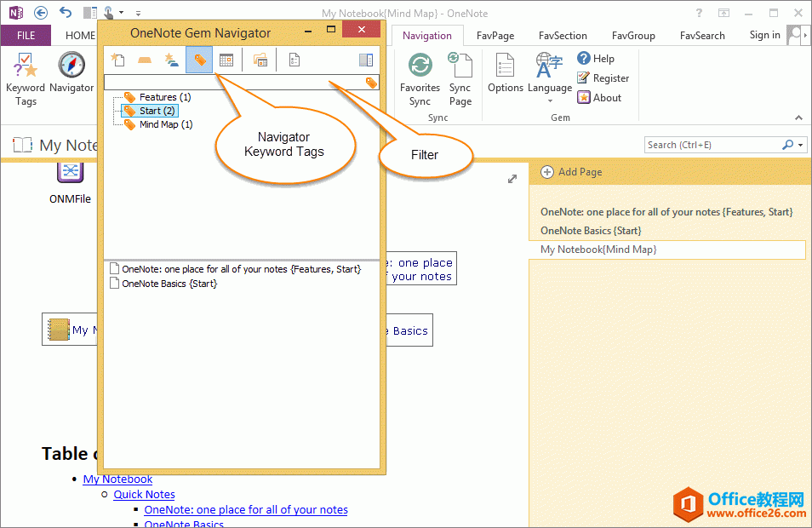Open Keyword Tags in the ribbon
The image size is (812, 528).
click(x=26, y=78)
